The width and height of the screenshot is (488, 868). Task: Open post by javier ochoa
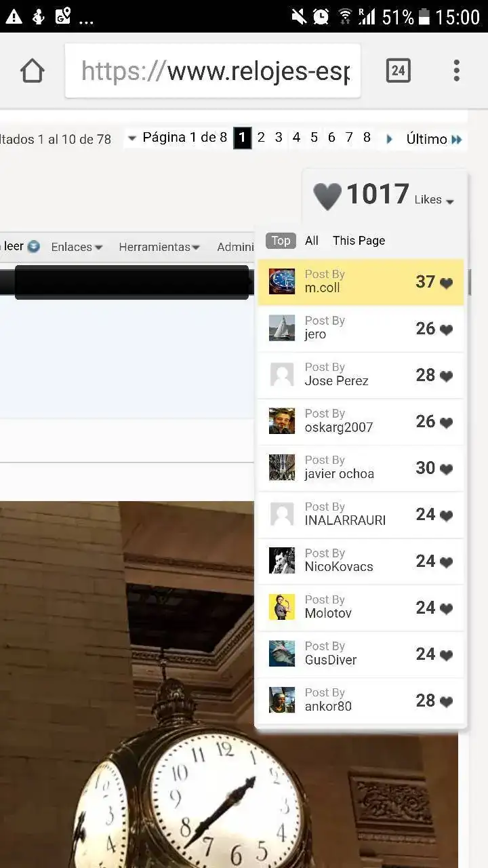(361, 468)
